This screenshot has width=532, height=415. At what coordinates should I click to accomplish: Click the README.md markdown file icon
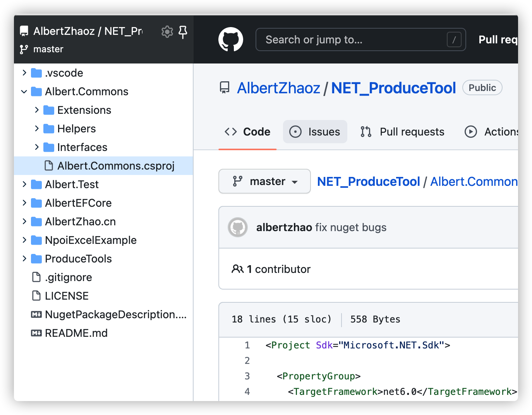point(36,333)
